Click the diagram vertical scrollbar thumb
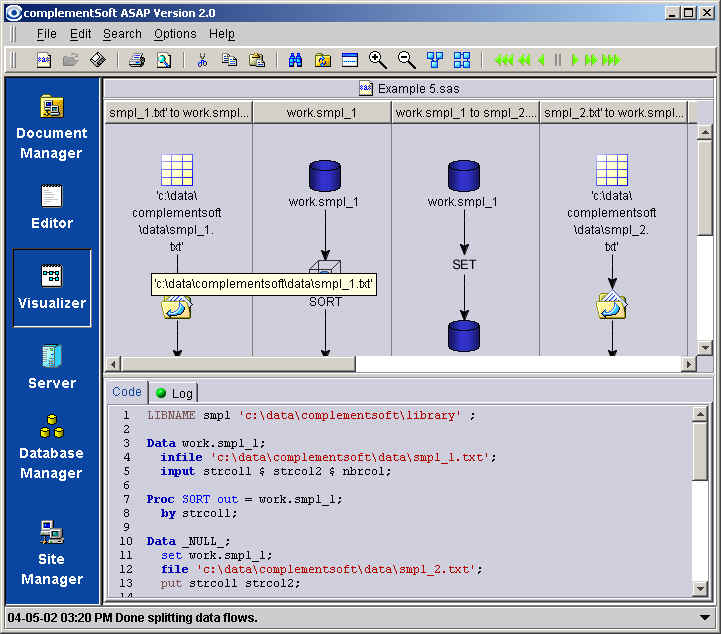This screenshot has height=634, width=721. (x=704, y=188)
